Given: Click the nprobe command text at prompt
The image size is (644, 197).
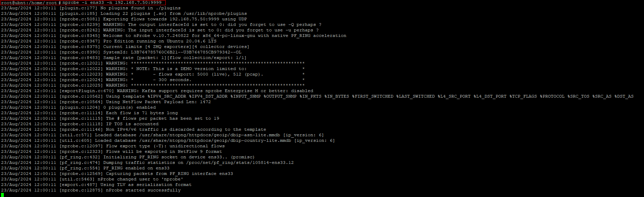Looking at the screenshot, I should tap(112, 2).
